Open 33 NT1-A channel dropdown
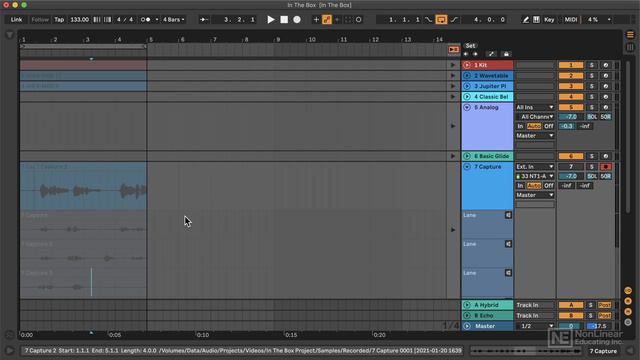This screenshot has height=360, width=640. pyautogui.click(x=535, y=176)
